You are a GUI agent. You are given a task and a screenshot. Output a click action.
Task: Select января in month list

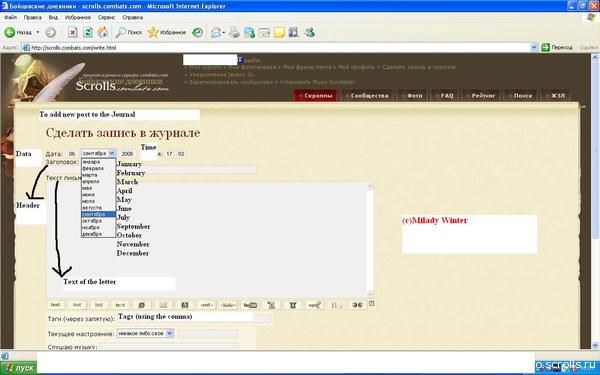click(98, 162)
